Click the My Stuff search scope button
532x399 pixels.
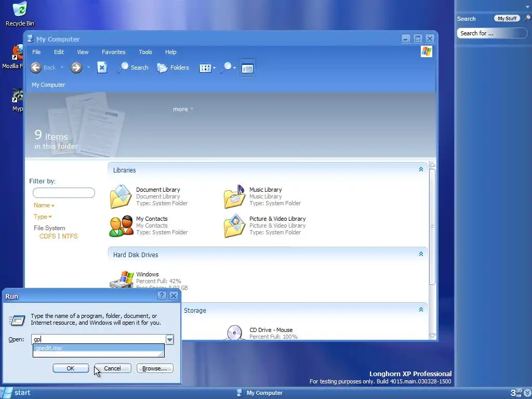(x=507, y=19)
